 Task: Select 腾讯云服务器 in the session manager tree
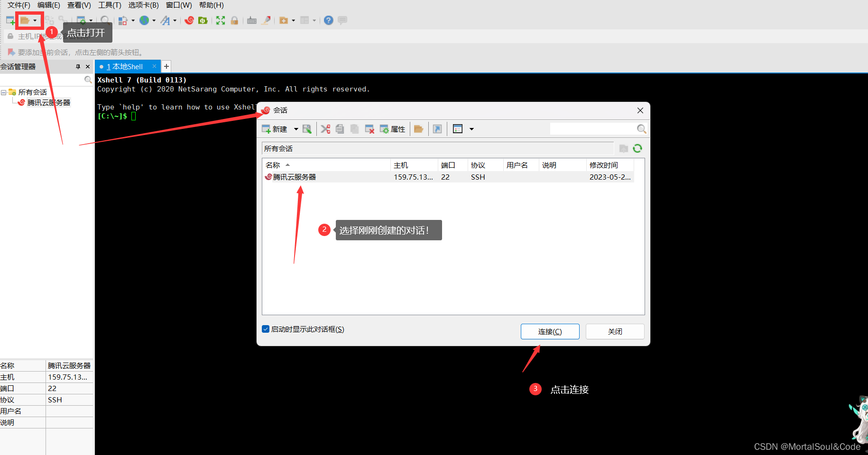pyautogui.click(x=49, y=102)
